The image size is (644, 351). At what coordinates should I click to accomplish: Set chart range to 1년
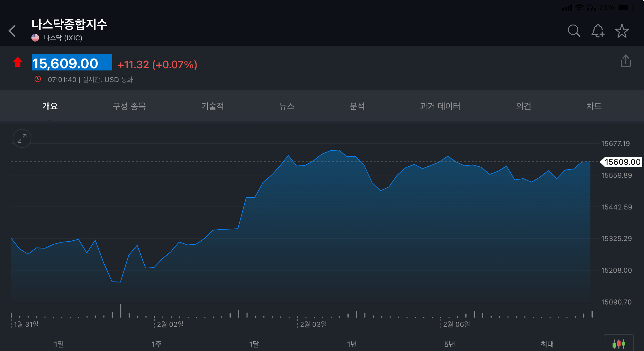pos(352,344)
